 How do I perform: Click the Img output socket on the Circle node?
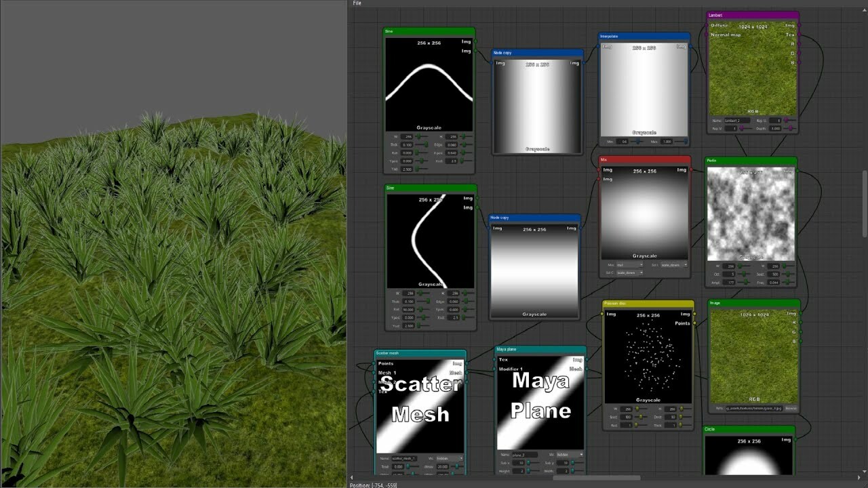pos(795,441)
